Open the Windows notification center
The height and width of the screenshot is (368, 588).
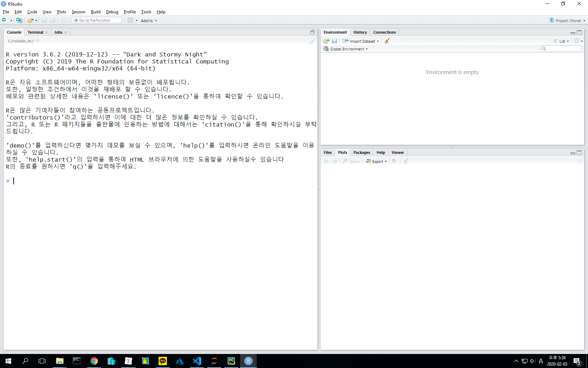(577, 361)
